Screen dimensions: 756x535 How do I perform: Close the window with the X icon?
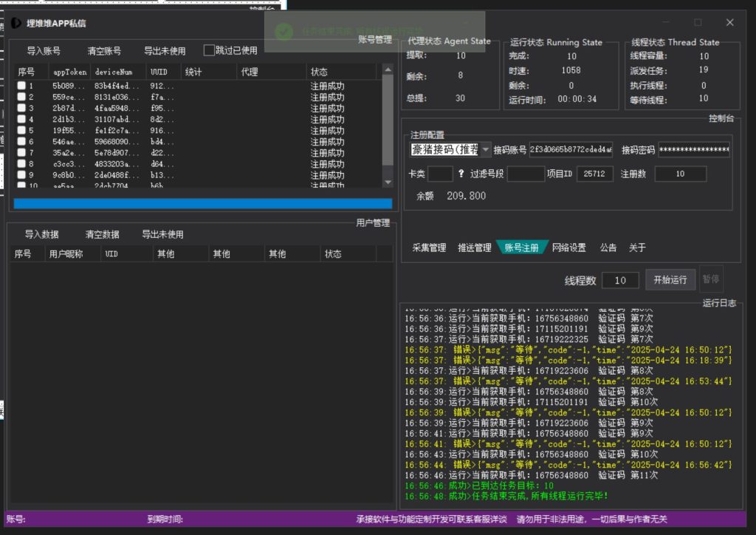click(730, 23)
